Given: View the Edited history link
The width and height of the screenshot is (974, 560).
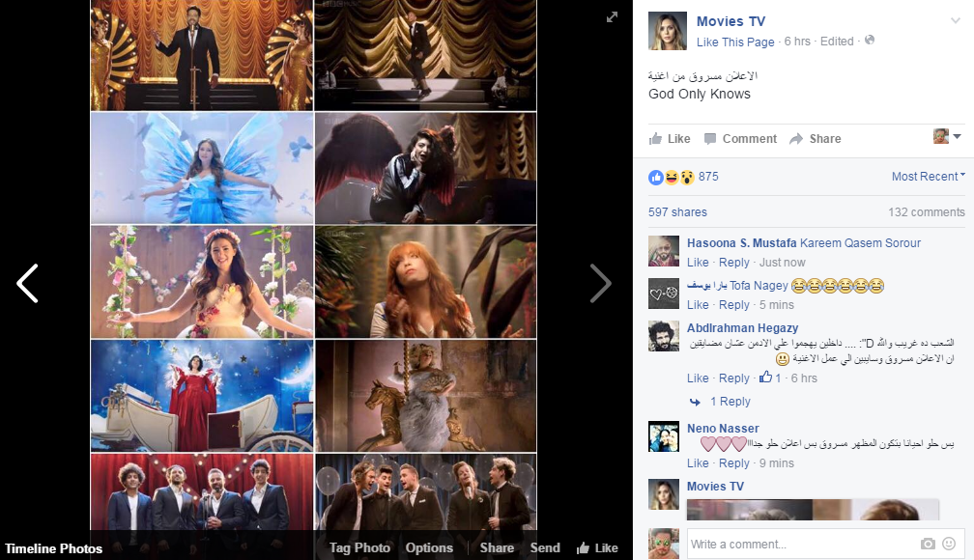Looking at the screenshot, I should pos(837,41).
